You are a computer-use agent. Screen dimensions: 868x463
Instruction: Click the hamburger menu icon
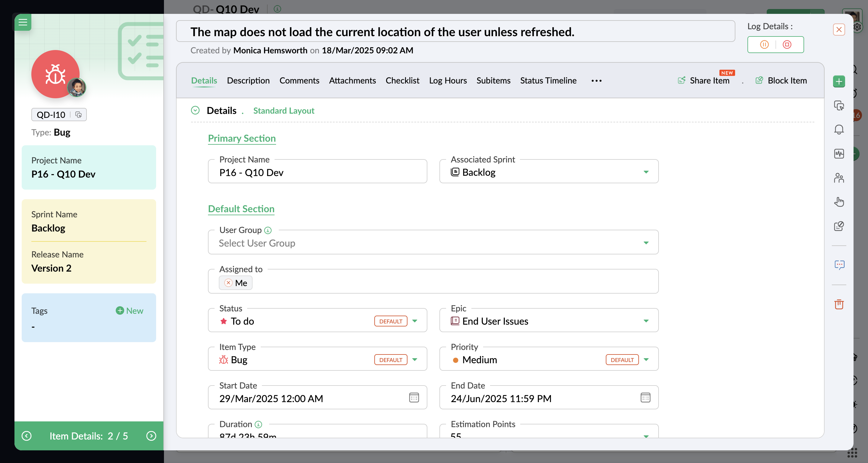point(23,22)
